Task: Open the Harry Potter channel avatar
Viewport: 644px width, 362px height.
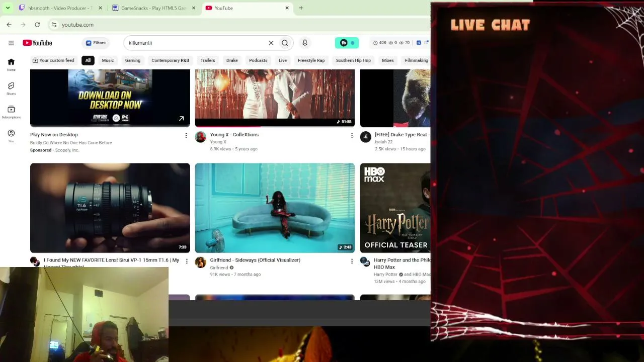Action: (365, 262)
